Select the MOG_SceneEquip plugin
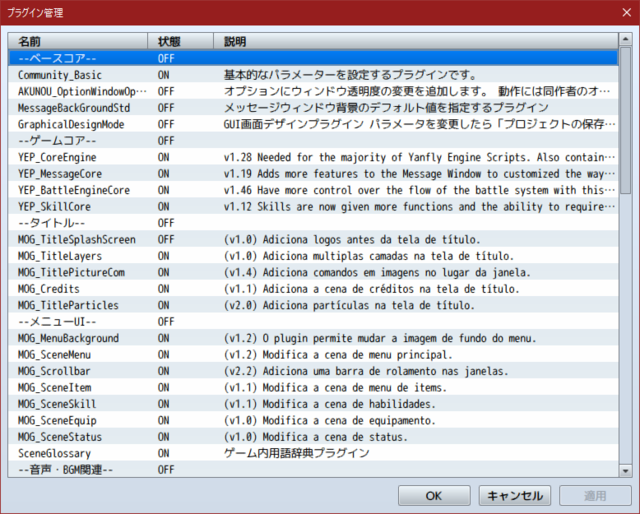The image size is (640, 514). [313, 421]
